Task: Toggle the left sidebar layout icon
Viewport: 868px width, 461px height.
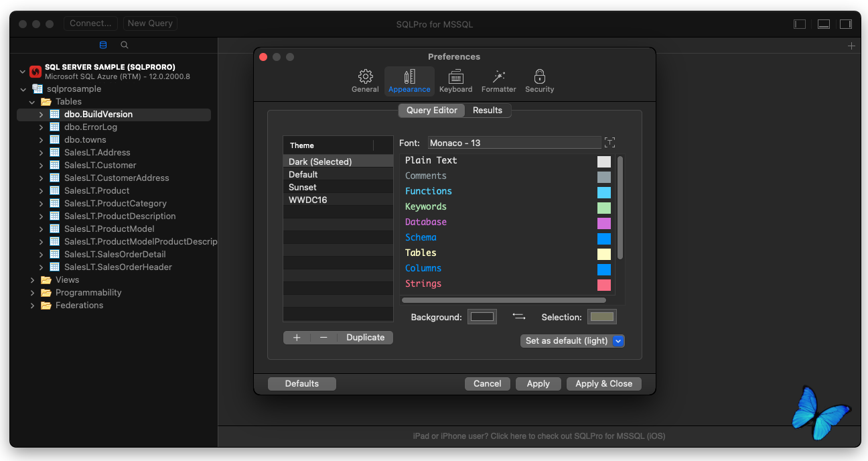Action: coord(800,23)
